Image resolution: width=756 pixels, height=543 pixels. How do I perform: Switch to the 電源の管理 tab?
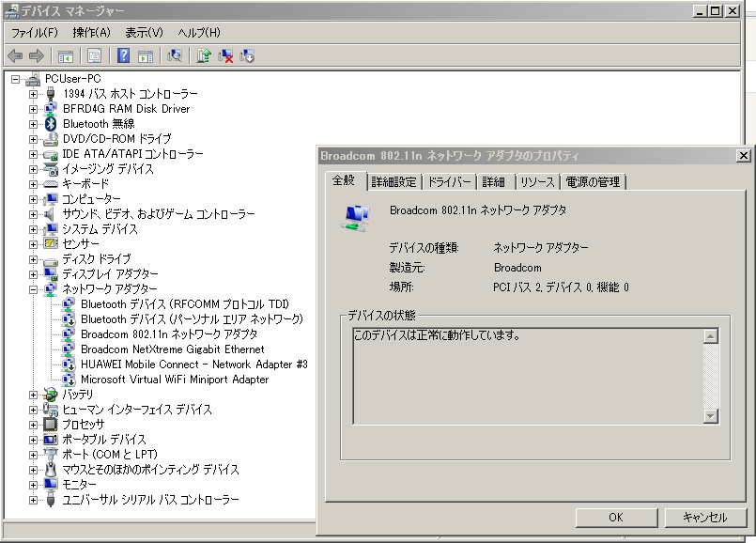click(x=593, y=182)
